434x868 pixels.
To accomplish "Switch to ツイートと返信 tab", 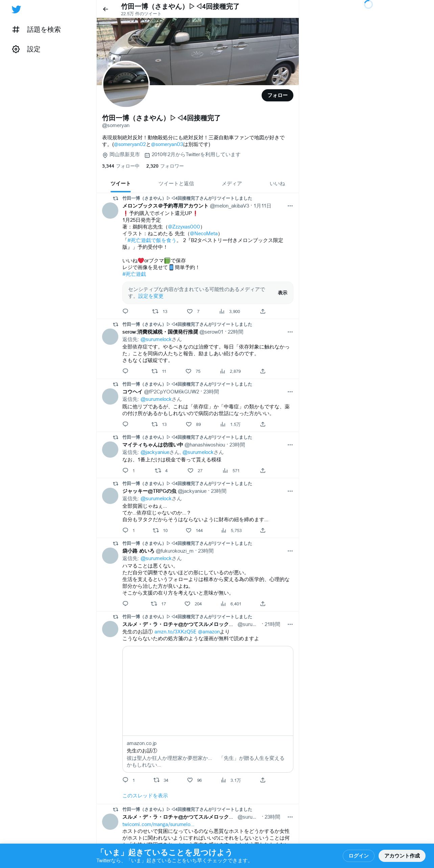I will pyautogui.click(x=176, y=184).
